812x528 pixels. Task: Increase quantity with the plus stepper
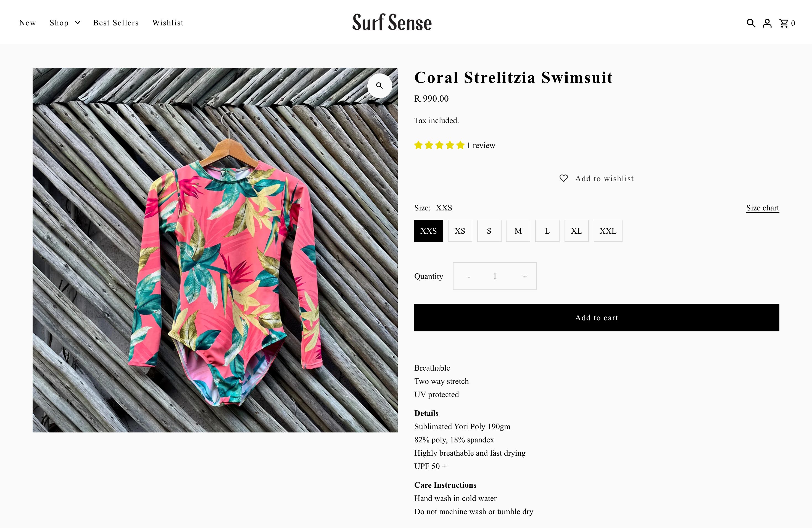click(x=524, y=276)
